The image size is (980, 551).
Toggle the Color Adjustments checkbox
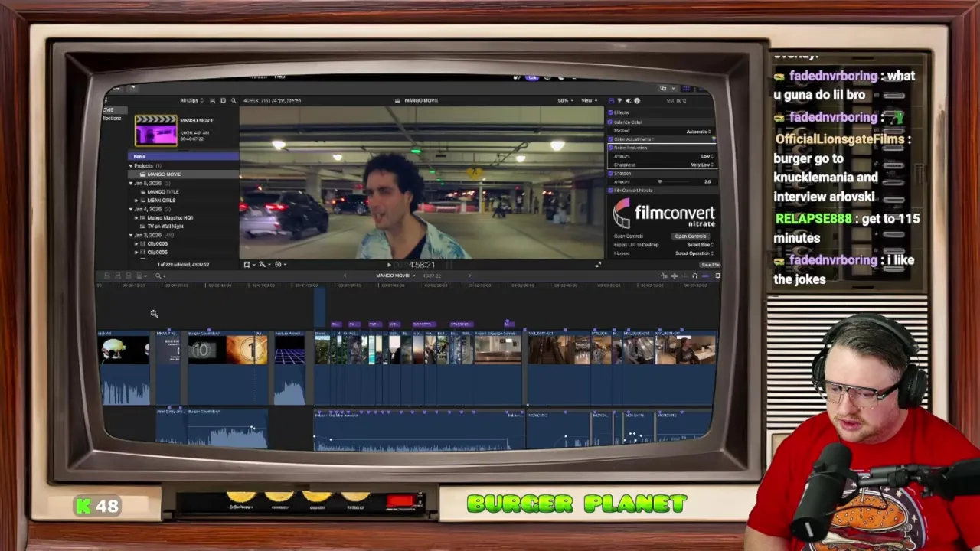coord(610,139)
